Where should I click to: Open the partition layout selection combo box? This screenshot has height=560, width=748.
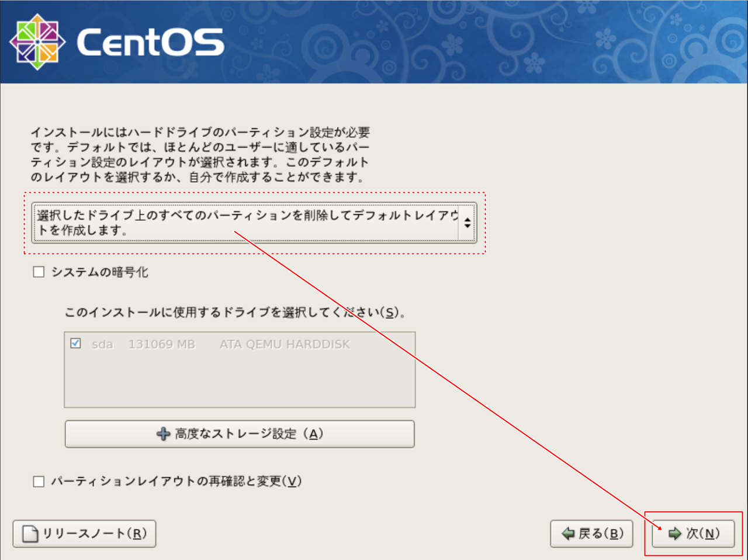pos(245,222)
